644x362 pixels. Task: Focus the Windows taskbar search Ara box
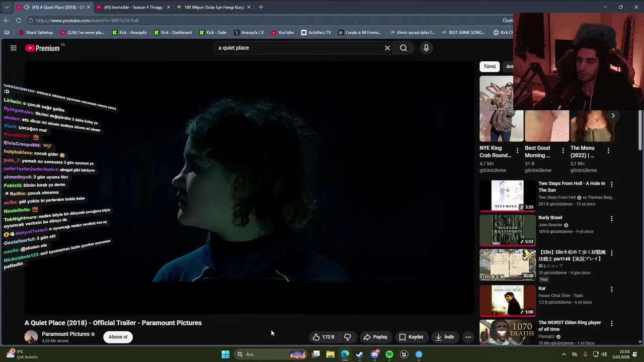(271, 354)
